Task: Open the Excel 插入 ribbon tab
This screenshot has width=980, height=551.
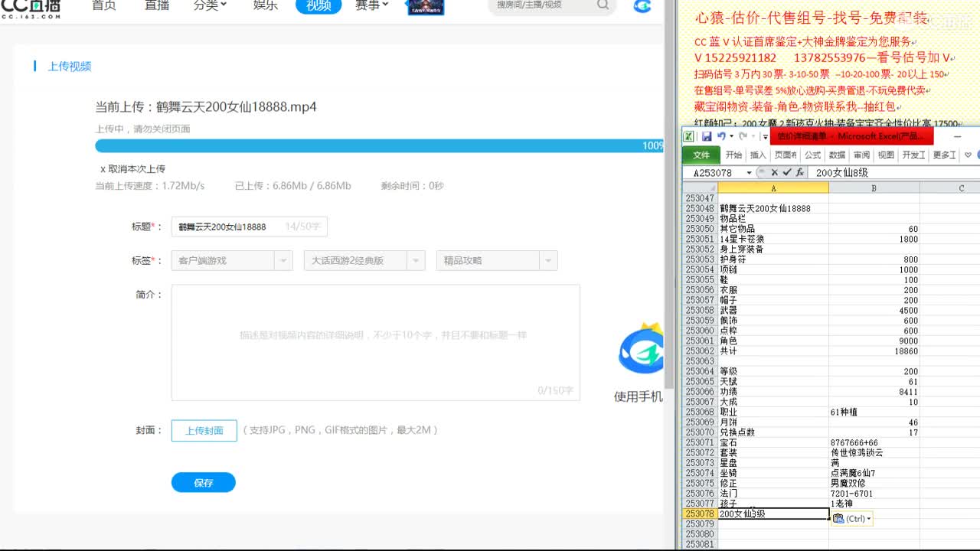Action: (758, 155)
